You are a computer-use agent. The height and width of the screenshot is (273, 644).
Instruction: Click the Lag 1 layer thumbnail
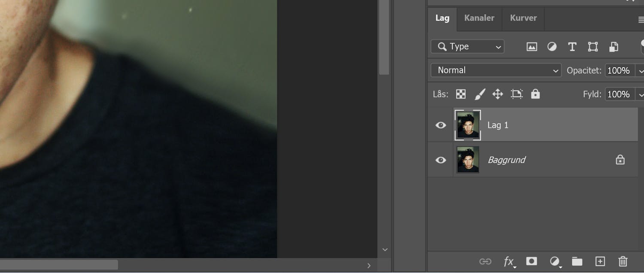click(x=468, y=125)
